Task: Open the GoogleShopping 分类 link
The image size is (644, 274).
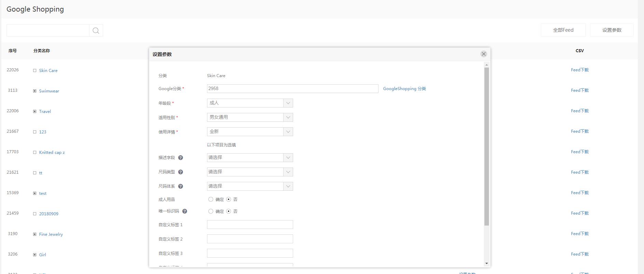Action: pos(404,89)
